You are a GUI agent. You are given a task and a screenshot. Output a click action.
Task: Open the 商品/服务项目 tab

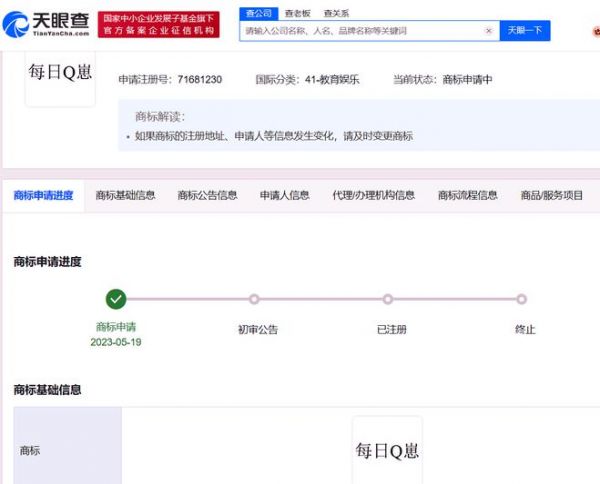(551, 196)
